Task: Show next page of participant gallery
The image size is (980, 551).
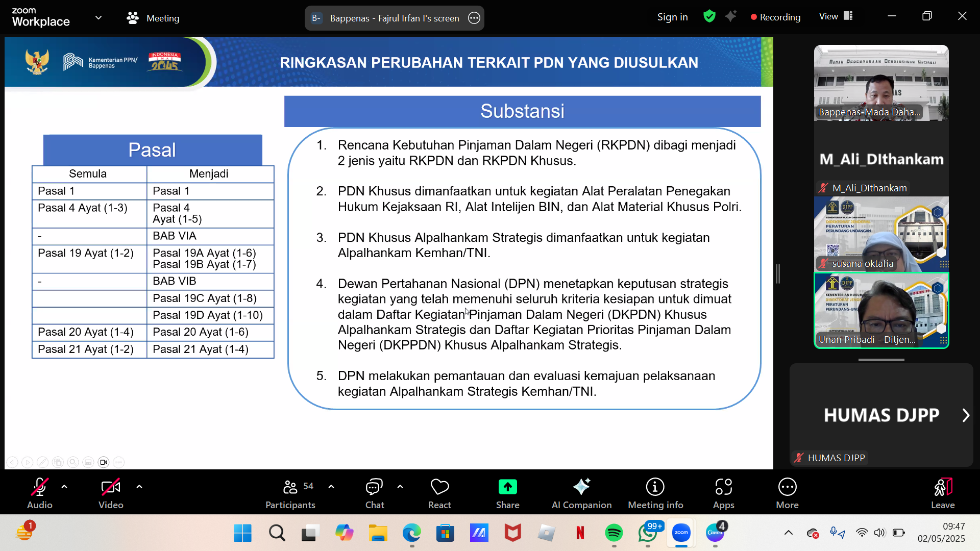Action: [x=966, y=415]
